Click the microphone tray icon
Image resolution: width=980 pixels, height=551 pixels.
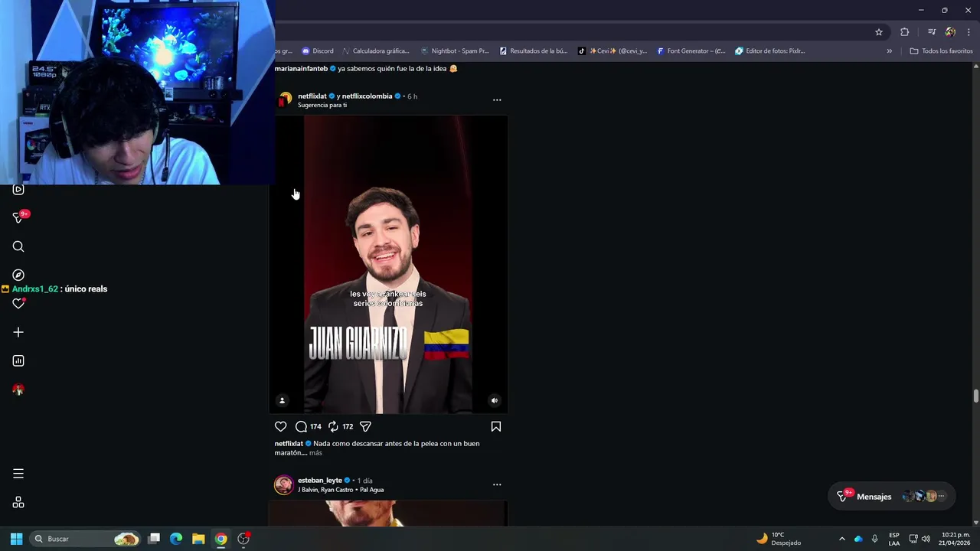tap(874, 539)
